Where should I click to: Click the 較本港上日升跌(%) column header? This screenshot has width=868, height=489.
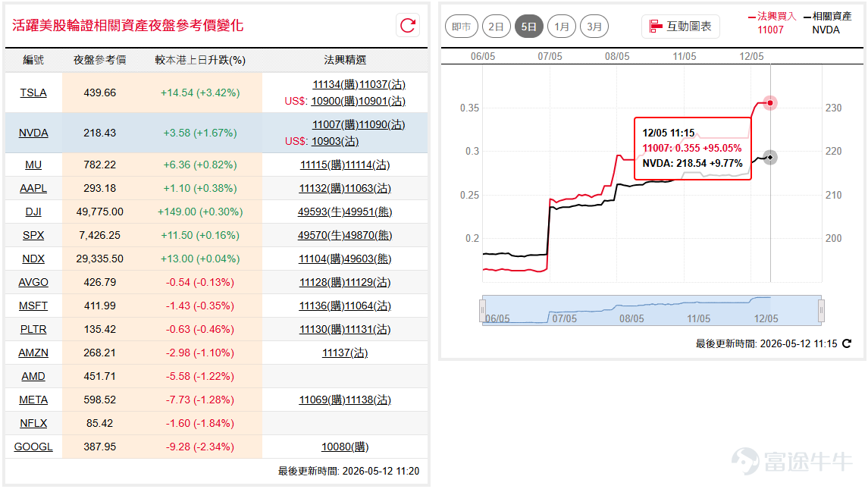click(200, 60)
